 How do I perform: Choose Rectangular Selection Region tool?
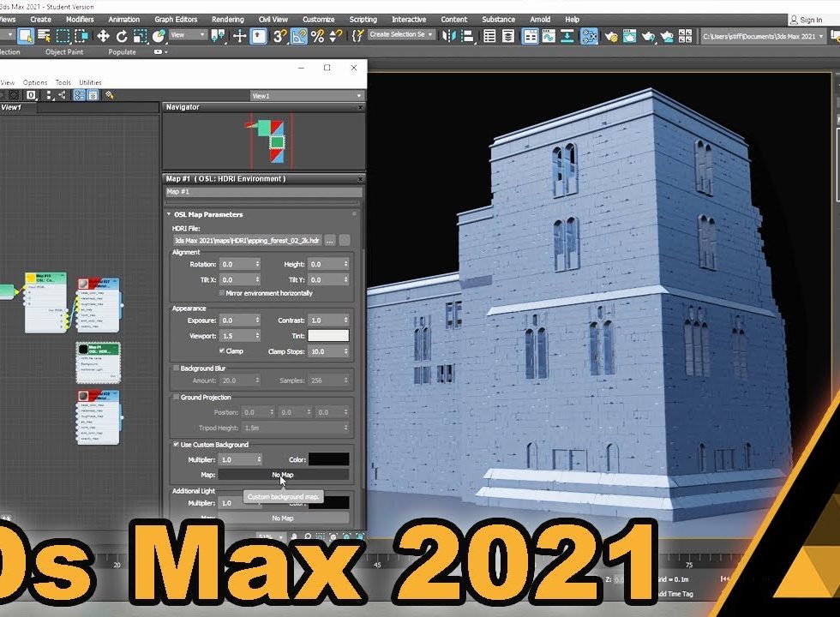tap(63, 36)
